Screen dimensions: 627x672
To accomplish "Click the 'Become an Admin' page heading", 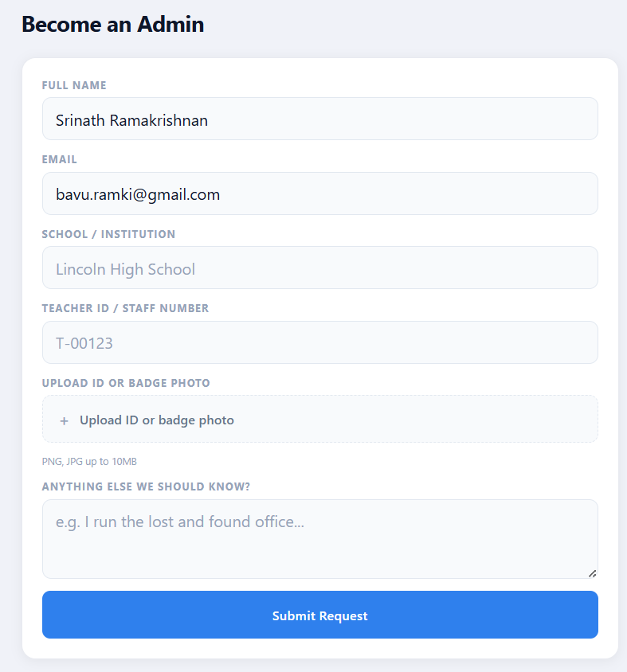I will 113,25.
